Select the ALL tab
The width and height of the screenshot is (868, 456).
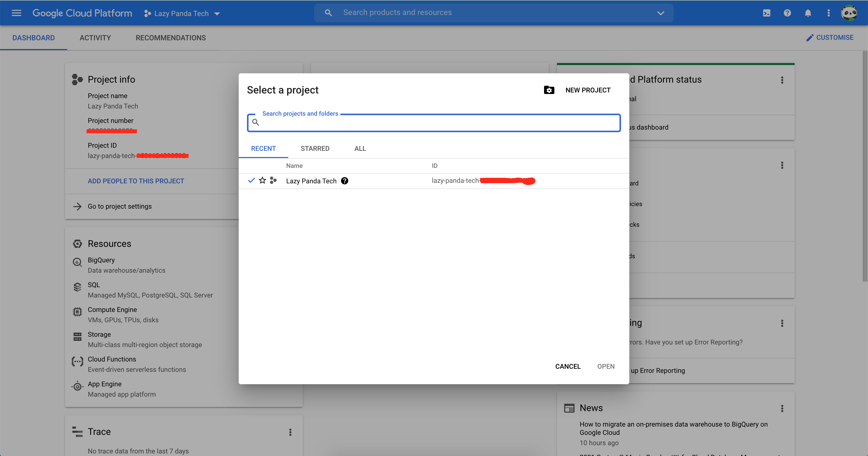pos(360,148)
